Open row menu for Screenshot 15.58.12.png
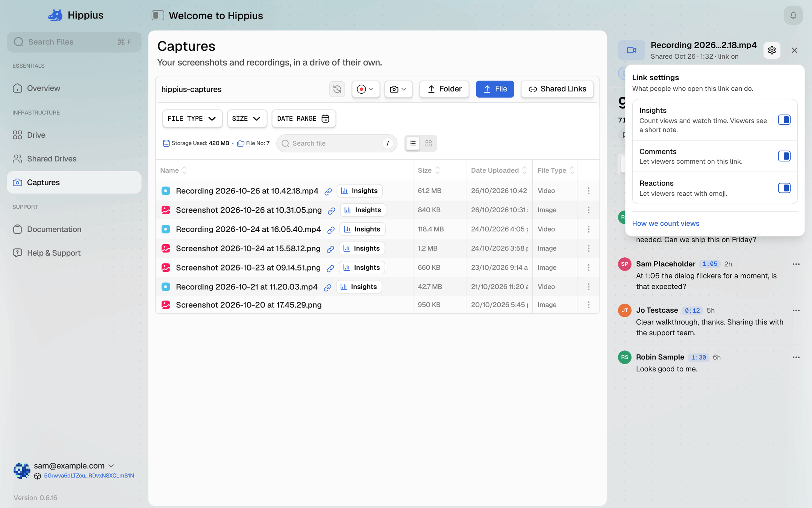 pos(589,248)
